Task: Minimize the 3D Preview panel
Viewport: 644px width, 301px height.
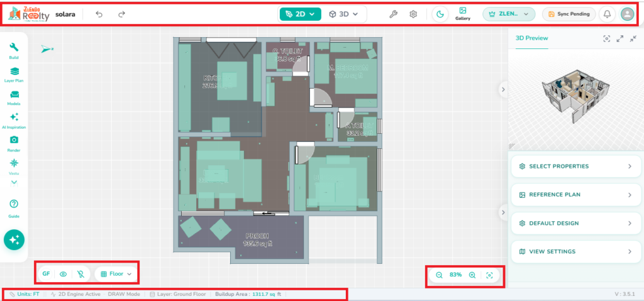Action: (633, 38)
